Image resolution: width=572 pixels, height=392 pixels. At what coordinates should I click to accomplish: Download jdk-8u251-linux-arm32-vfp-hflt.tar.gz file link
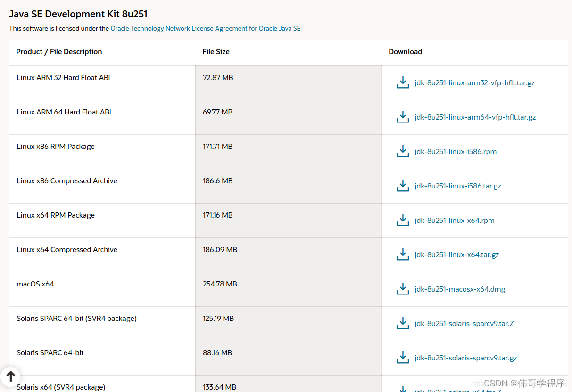pyautogui.click(x=474, y=83)
